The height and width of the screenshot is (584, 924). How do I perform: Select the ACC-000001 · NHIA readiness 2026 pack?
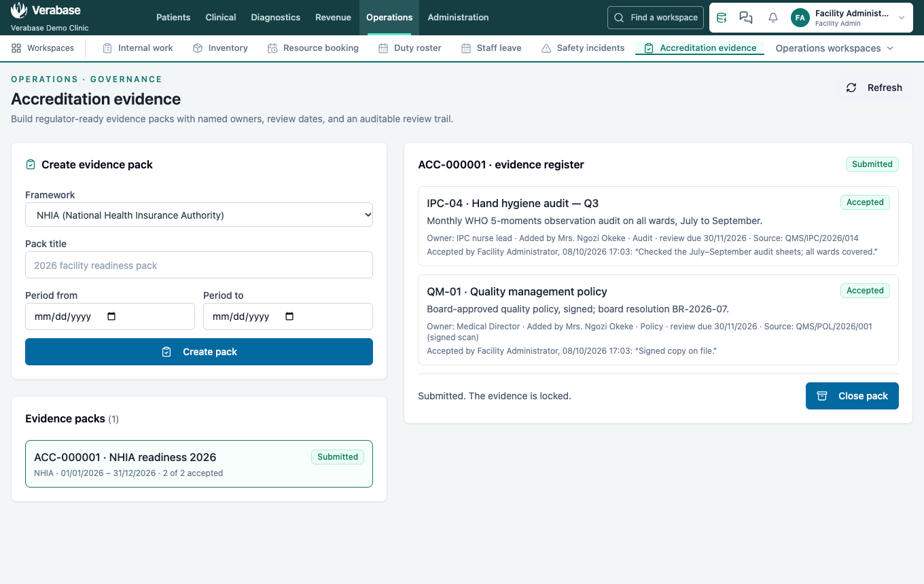pos(199,464)
